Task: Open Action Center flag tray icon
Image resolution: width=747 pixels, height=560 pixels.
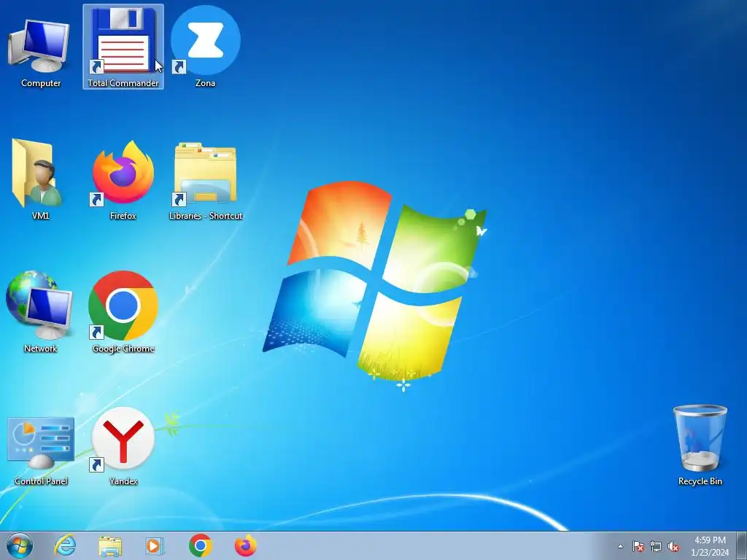Action: pyautogui.click(x=638, y=546)
